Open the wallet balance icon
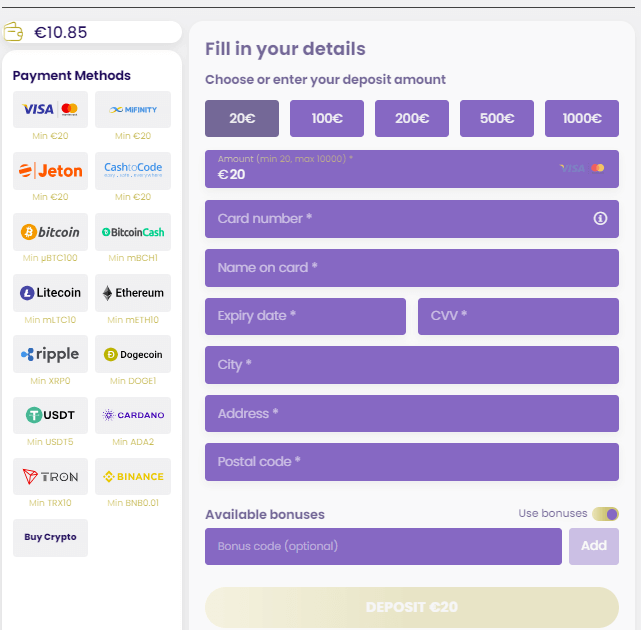Viewport: 641px width, 630px height. click(13, 32)
